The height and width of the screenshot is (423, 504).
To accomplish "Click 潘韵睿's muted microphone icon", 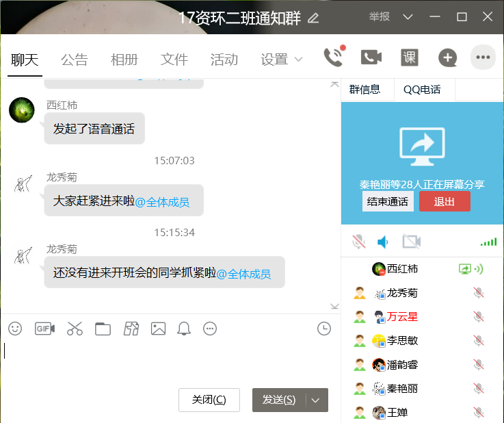I will pos(479,365).
